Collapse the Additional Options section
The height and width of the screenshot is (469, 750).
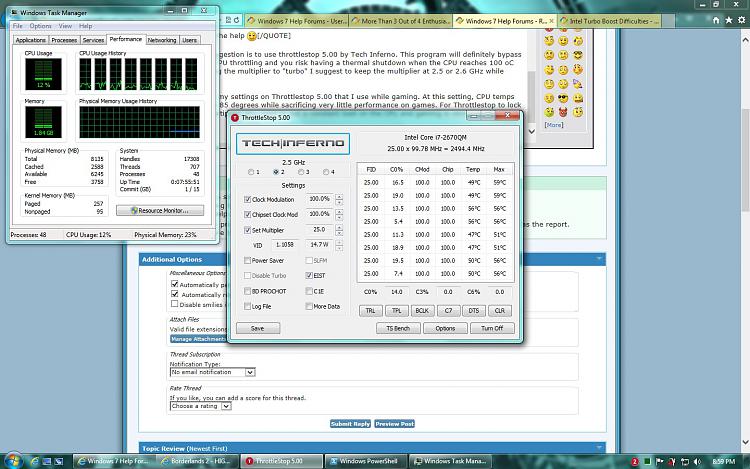[x=599, y=259]
